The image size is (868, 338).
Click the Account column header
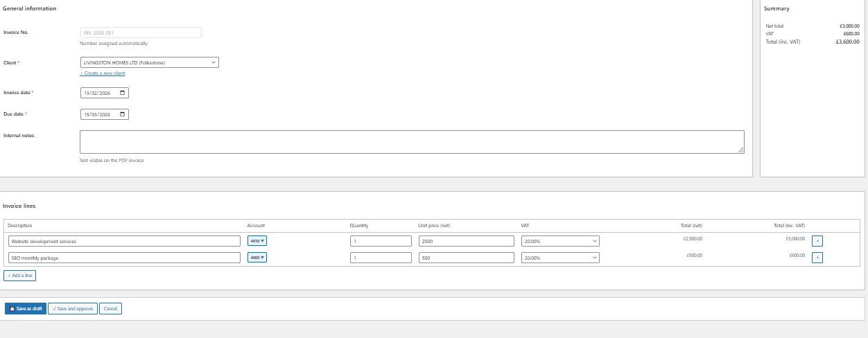(x=256, y=226)
